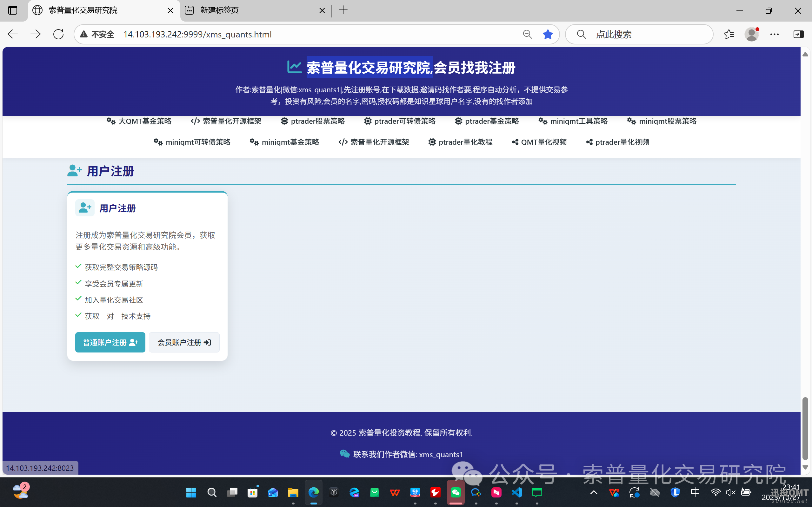Open browser settings three-dots menu
This screenshot has height=507, width=812.
click(775, 34)
